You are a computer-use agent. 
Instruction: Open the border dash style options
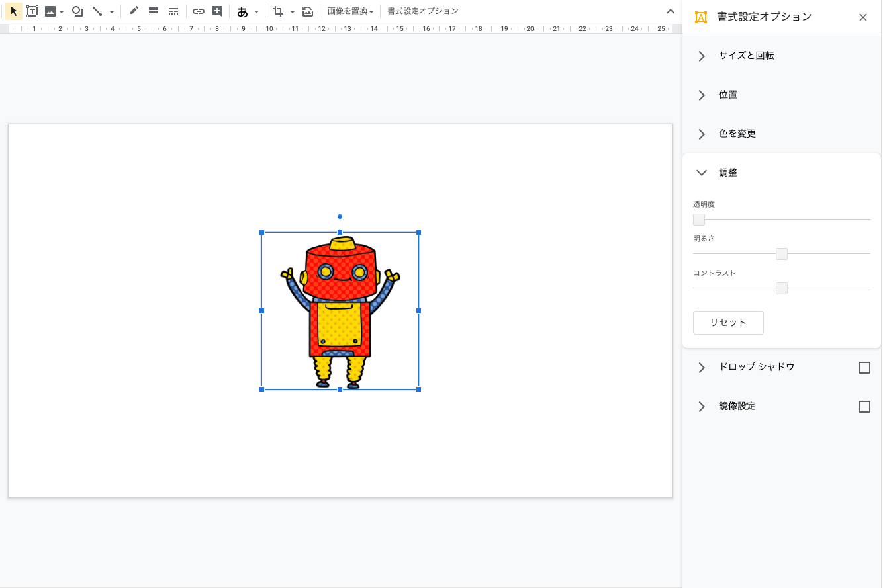pyautogui.click(x=173, y=11)
